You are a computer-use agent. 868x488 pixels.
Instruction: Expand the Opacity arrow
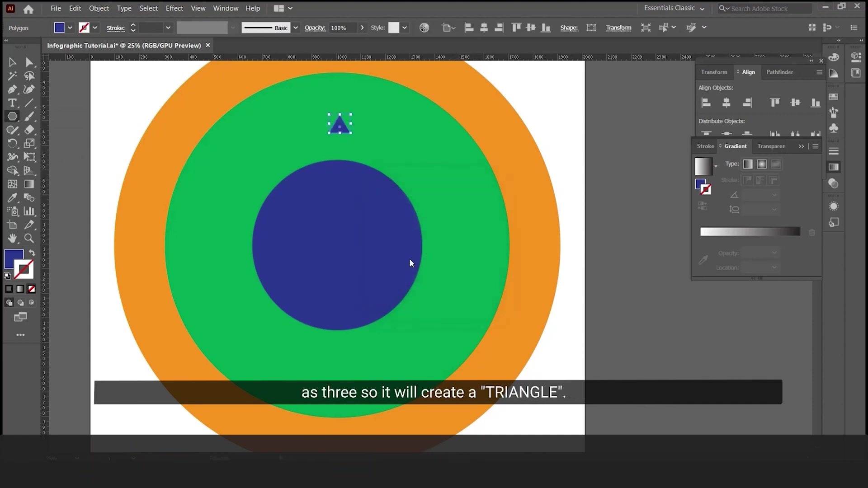(362, 28)
